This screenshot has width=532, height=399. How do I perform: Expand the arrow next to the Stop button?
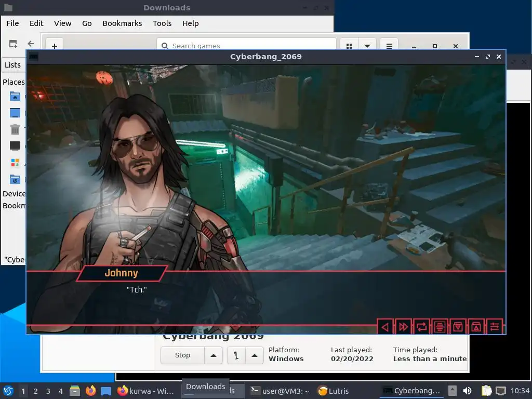coord(214,355)
